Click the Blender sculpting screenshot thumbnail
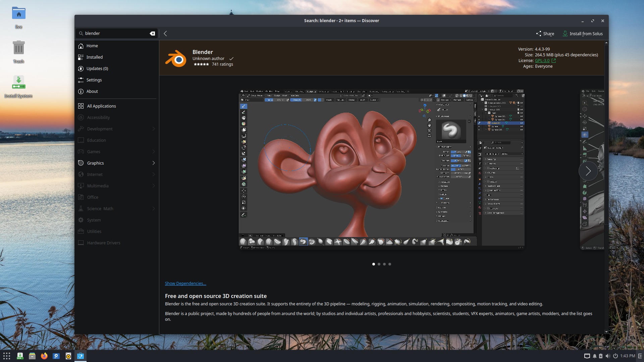The width and height of the screenshot is (644, 362). click(381, 170)
